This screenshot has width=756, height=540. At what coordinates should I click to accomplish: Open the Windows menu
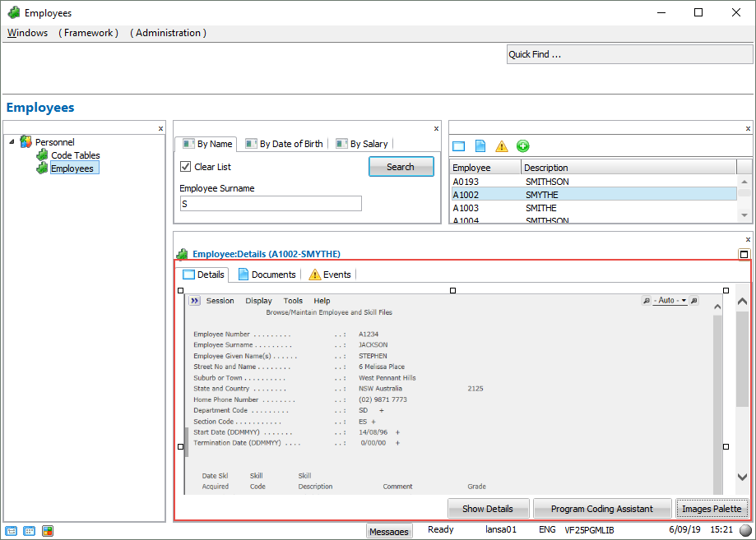click(x=27, y=33)
